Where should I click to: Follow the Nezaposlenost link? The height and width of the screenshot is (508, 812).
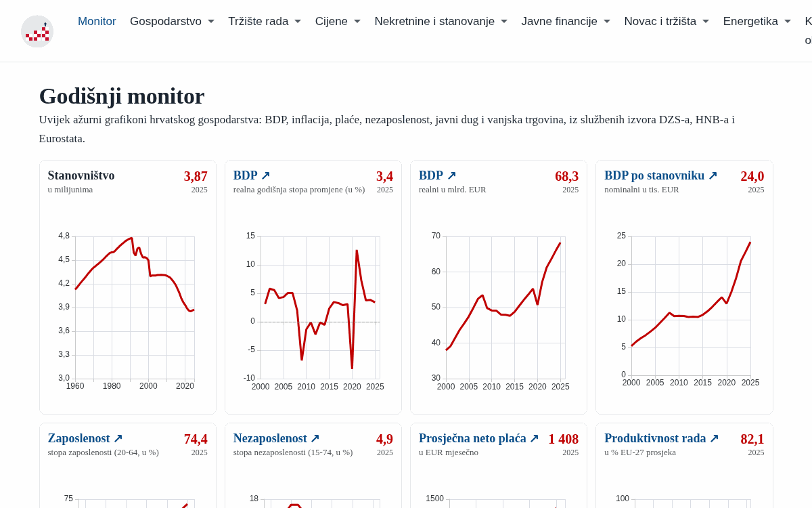(276, 438)
